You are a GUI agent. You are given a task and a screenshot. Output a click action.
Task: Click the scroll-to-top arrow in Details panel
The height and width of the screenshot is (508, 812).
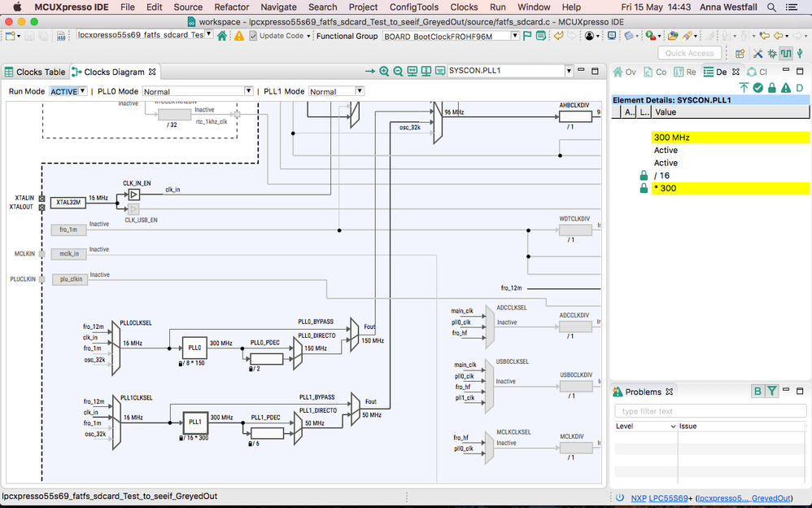[x=743, y=88]
